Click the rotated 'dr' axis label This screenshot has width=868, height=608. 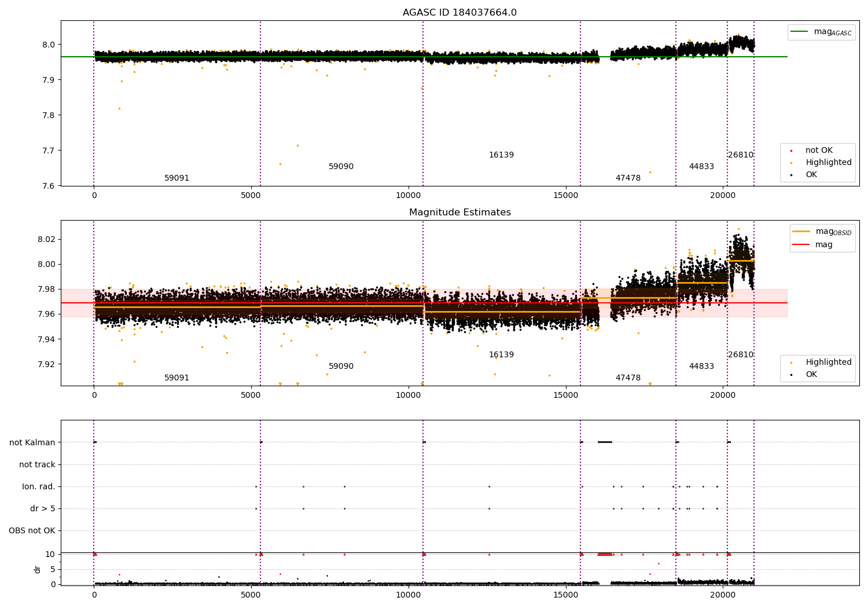click(x=38, y=569)
